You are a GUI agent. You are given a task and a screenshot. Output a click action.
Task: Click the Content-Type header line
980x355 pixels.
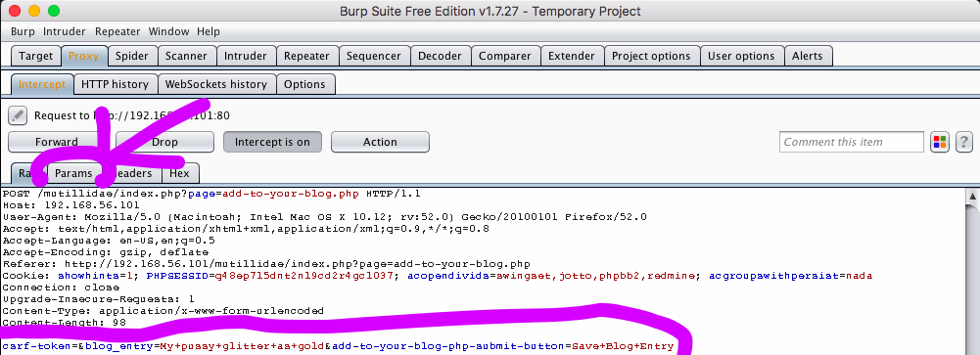(x=163, y=311)
